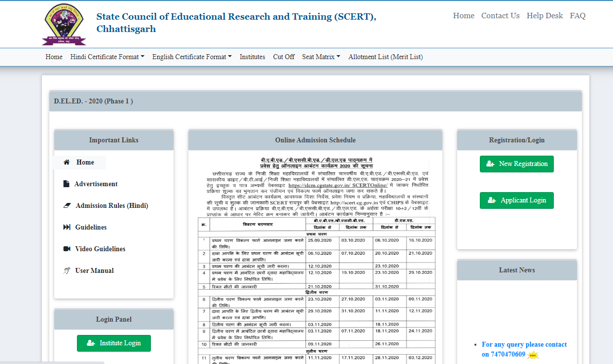Click the video camera icon beside Video Guidelines
Image resolution: width=613 pixels, height=364 pixels.
coord(67,249)
